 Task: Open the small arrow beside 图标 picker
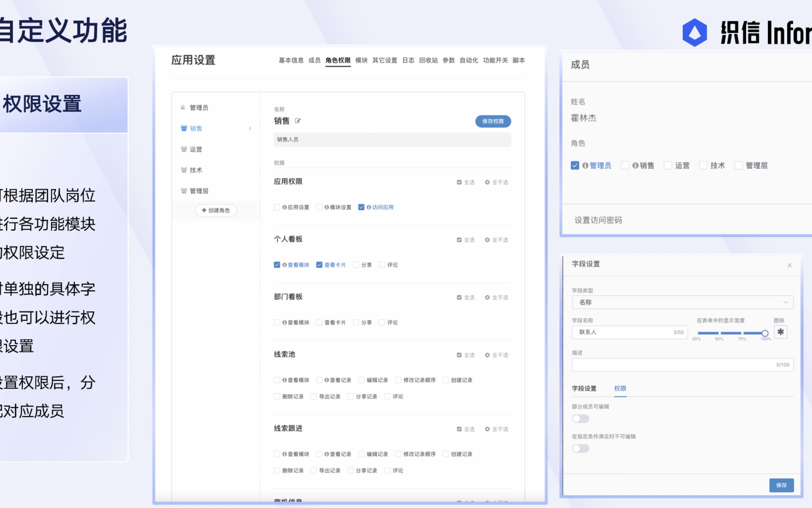[791, 332]
